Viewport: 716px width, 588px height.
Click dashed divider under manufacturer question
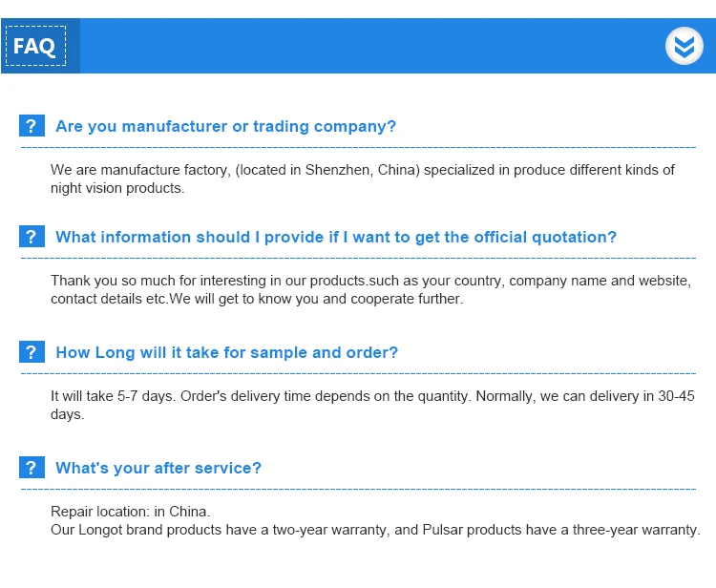[358, 148]
